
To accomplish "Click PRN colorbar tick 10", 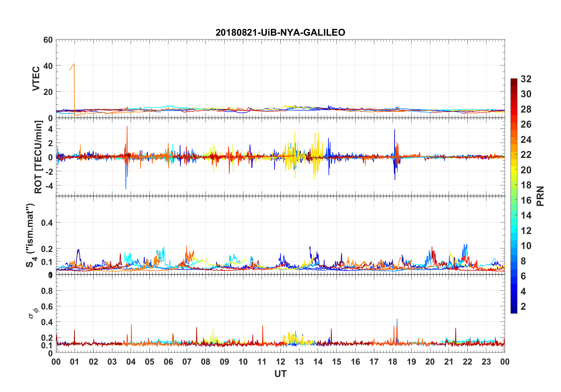I will [526, 246].
